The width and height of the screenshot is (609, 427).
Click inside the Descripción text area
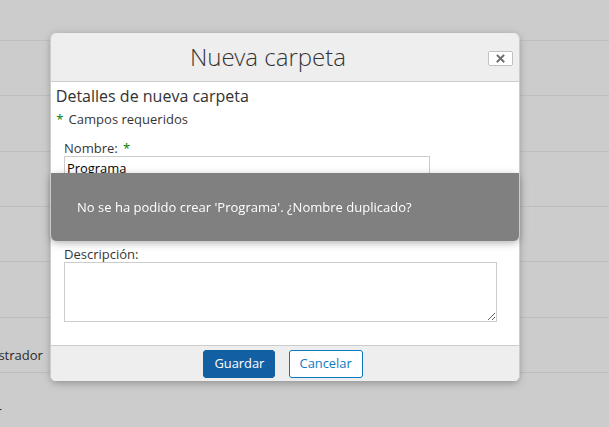280,291
